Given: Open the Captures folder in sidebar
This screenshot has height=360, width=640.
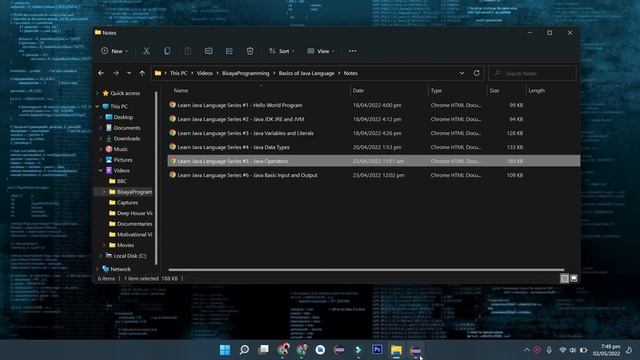Looking at the screenshot, I should 127,202.
